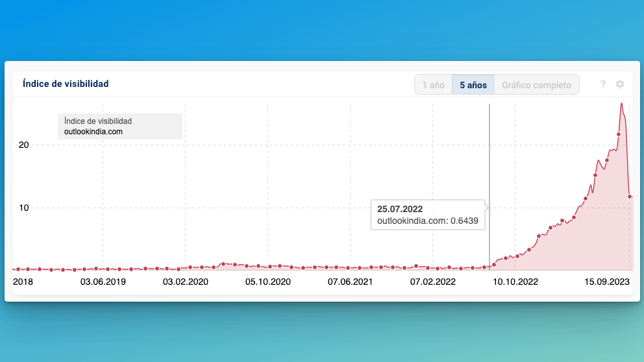Click the 10.10.2022 x-axis date label
The height and width of the screenshot is (362, 644).
click(x=515, y=282)
